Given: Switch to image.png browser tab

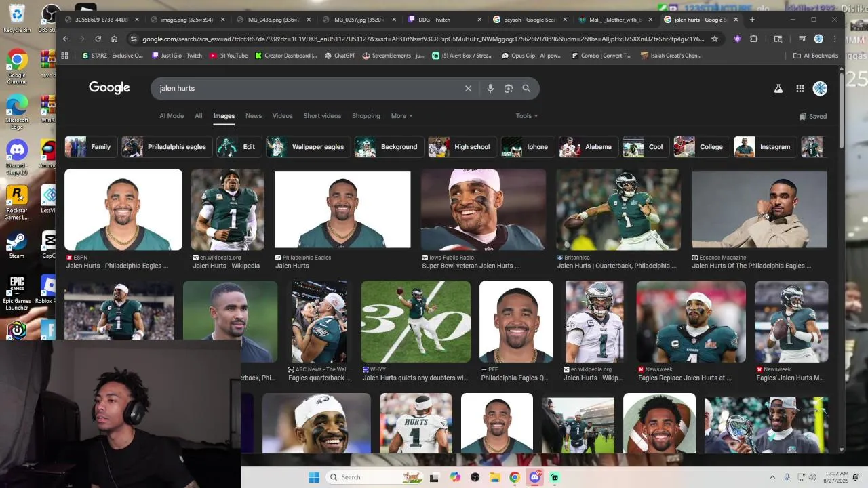Looking at the screenshot, I should pos(189,20).
